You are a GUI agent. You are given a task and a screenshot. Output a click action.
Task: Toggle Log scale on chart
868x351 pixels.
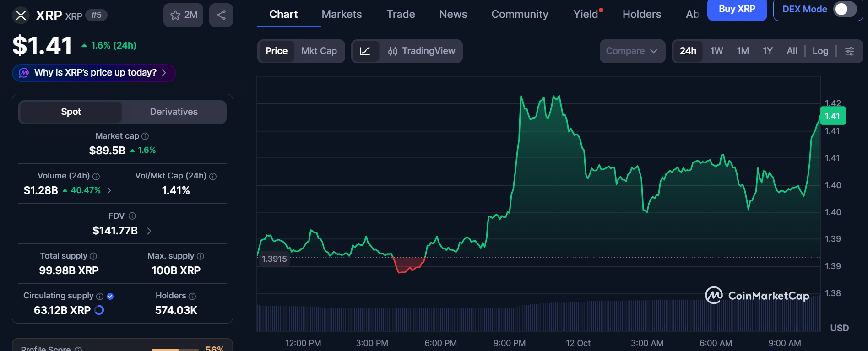click(x=820, y=51)
